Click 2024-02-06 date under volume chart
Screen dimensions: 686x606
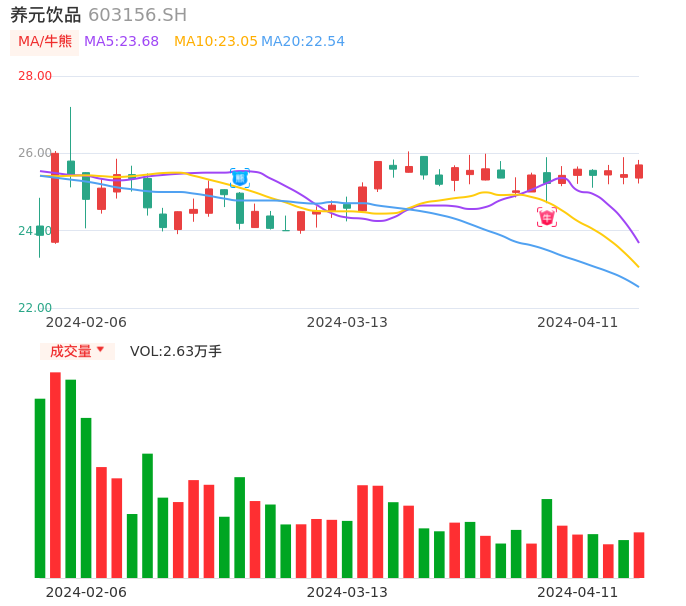86,592
